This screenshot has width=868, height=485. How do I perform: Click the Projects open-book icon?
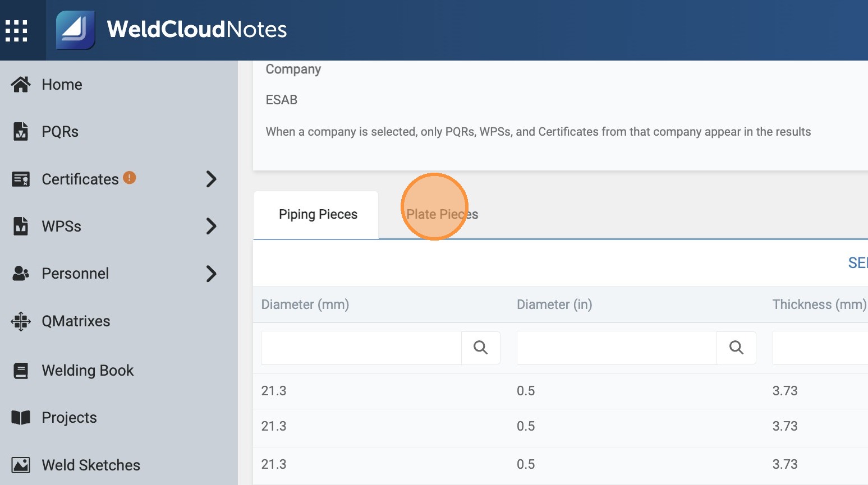click(x=21, y=418)
